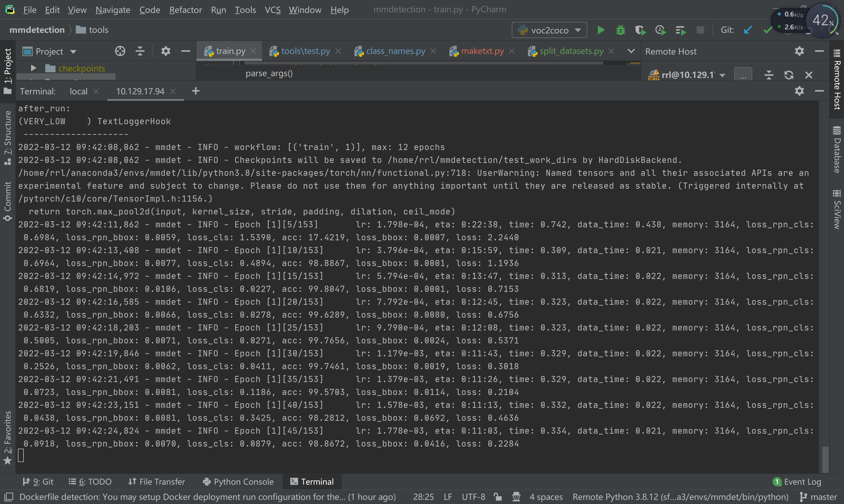Switch to the maketxt.py tab

[482, 51]
